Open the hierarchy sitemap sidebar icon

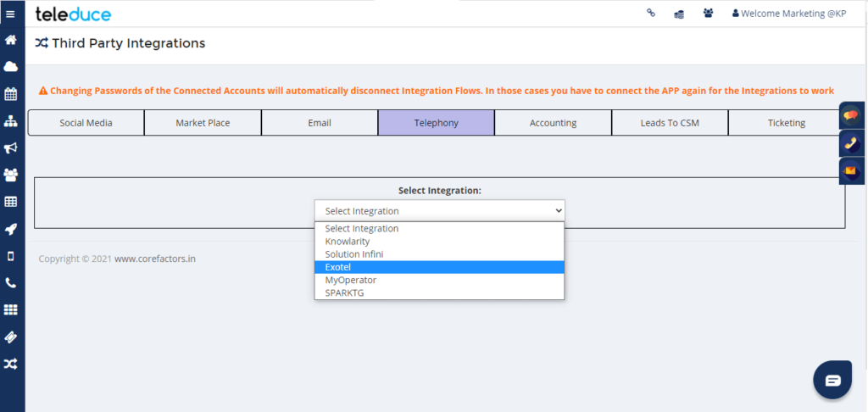10,121
